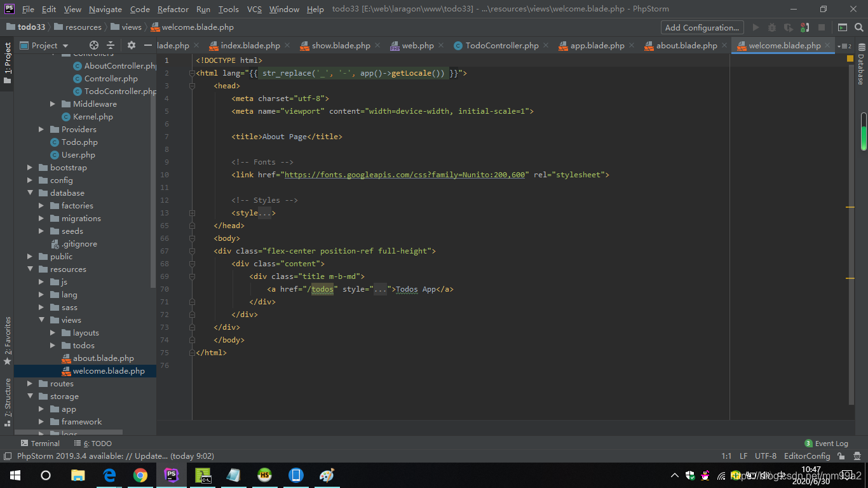The width and height of the screenshot is (868, 488).
Task: Toggle the 2: Favorites side tab
Action: click(x=7, y=340)
